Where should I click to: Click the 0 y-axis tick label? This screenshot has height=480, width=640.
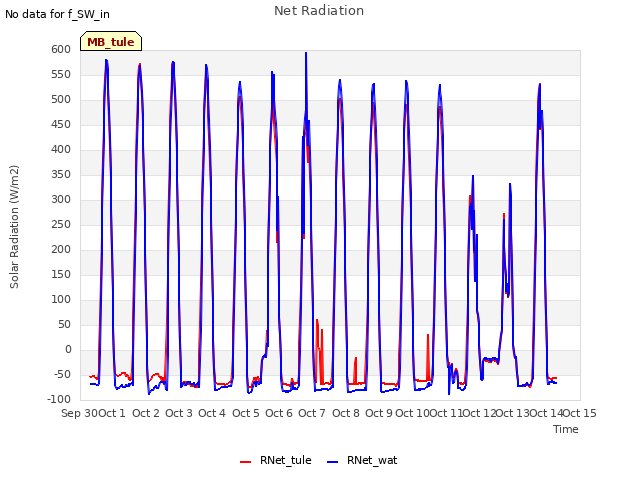tap(68, 349)
